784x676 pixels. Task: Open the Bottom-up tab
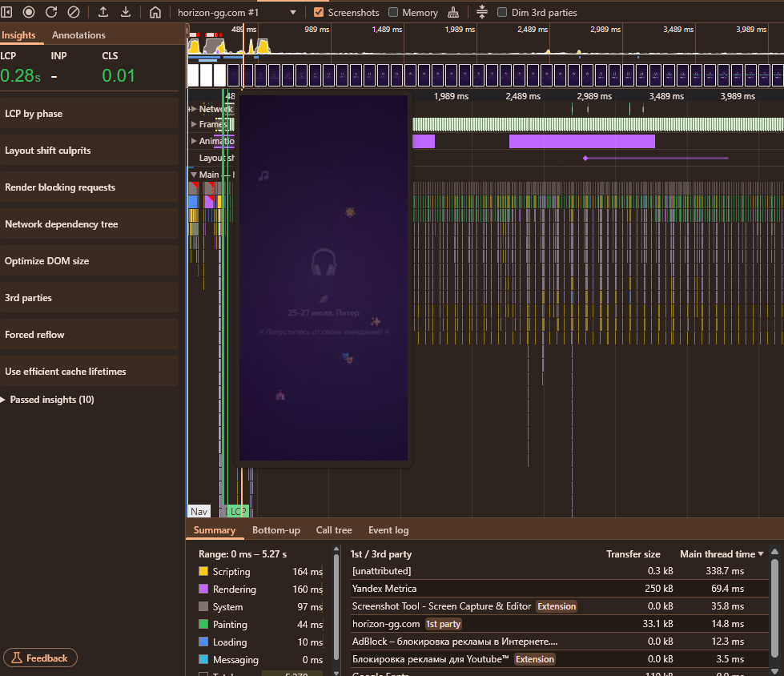275,530
